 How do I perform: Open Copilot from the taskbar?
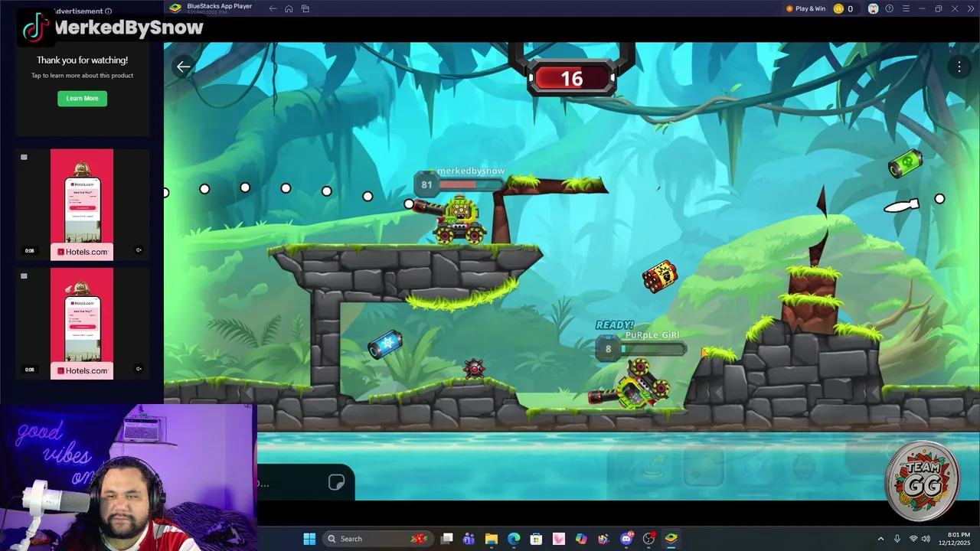[x=581, y=539]
